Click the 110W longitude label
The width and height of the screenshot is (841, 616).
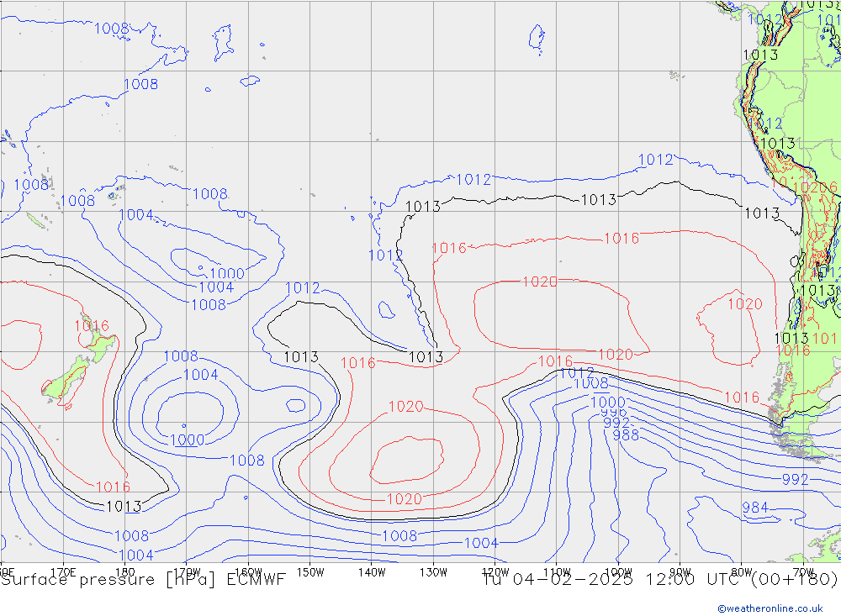(x=557, y=571)
